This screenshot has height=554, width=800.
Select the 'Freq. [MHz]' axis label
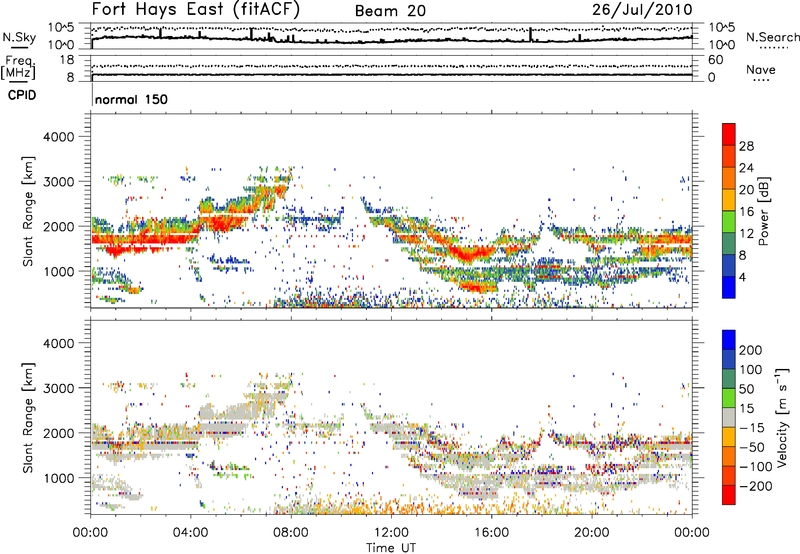tap(18, 67)
